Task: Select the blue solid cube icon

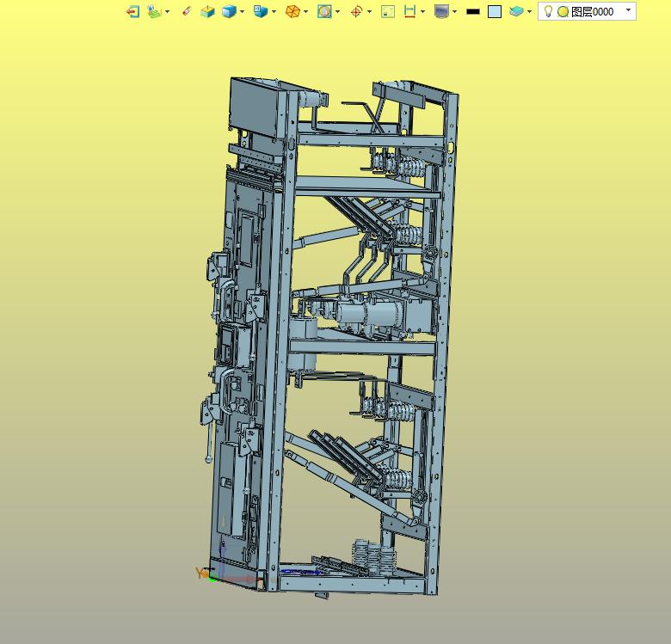Action: 230,11
